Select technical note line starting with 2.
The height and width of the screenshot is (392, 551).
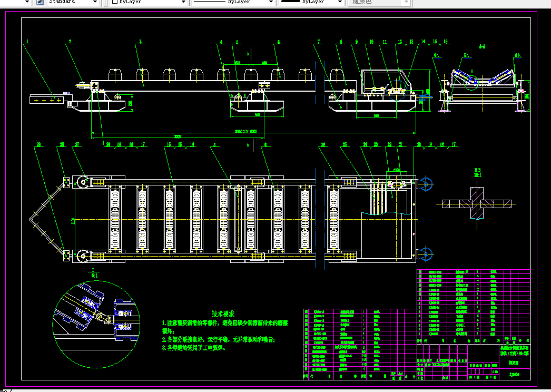point(219,340)
